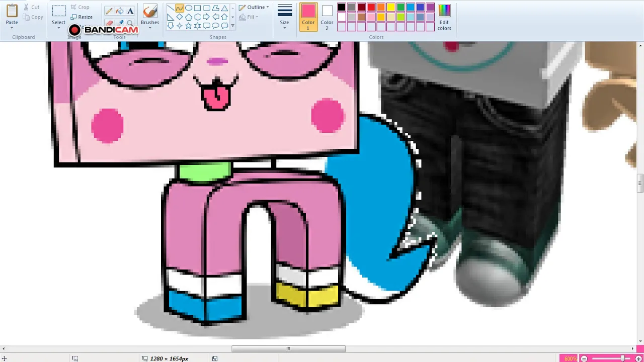Image resolution: width=644 pixels, height=362 pixels.
Task: Open the Edit colors dialog
Action: 444,17
